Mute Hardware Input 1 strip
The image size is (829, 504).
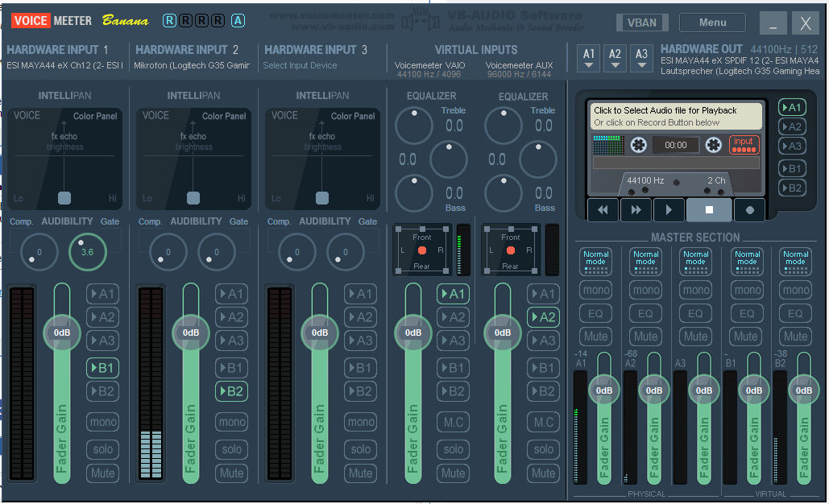click(x=102, y=473)
